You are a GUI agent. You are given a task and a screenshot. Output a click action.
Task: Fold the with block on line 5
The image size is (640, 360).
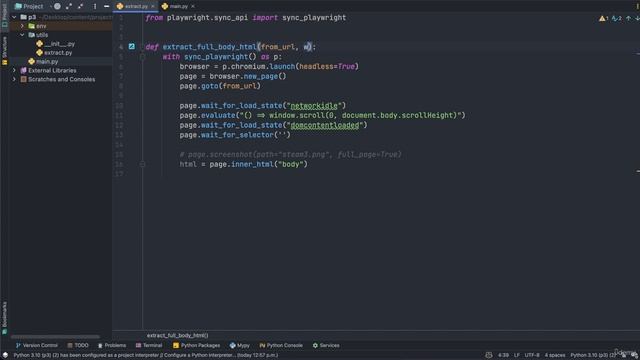[142, 57]
